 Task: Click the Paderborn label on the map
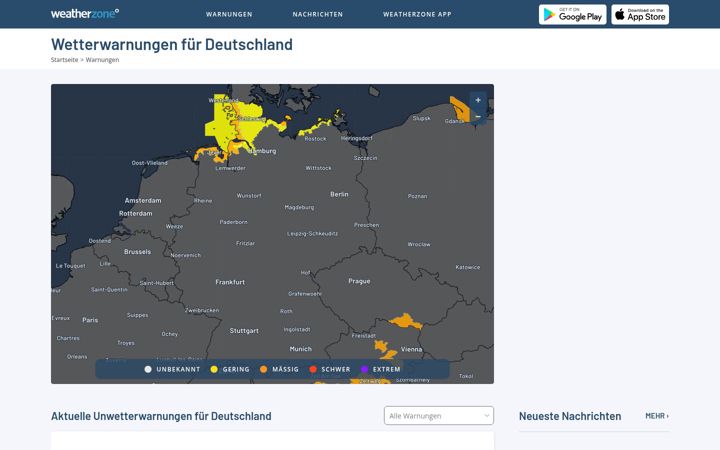coord(233,222)
